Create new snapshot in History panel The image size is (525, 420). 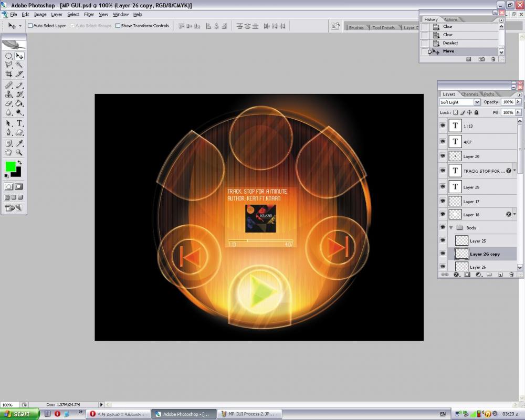pyautogui.click(x=481, y=59)
